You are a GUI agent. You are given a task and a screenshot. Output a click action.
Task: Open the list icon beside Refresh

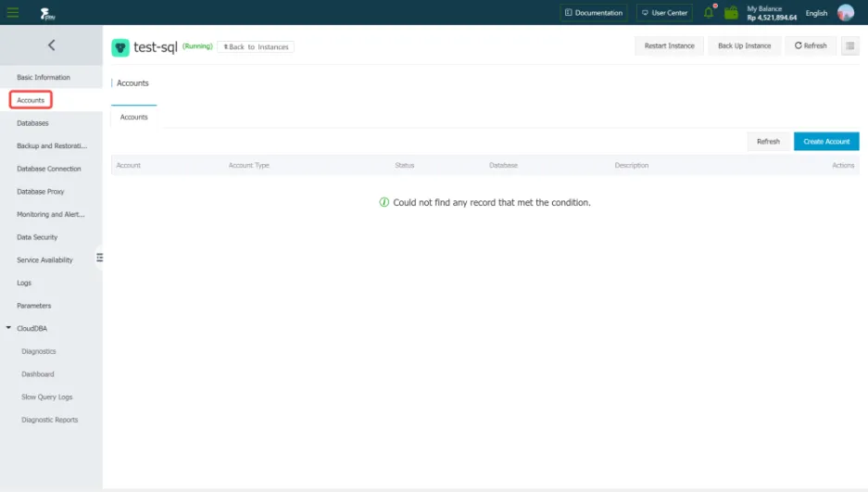(x=850, y=46)
